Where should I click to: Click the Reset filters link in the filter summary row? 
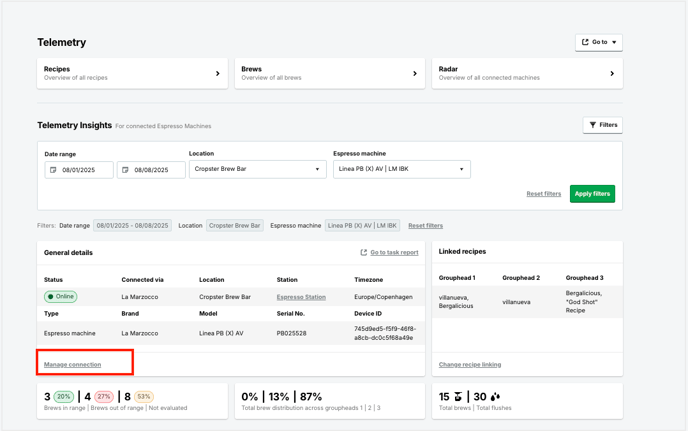[x=425, y=226]
